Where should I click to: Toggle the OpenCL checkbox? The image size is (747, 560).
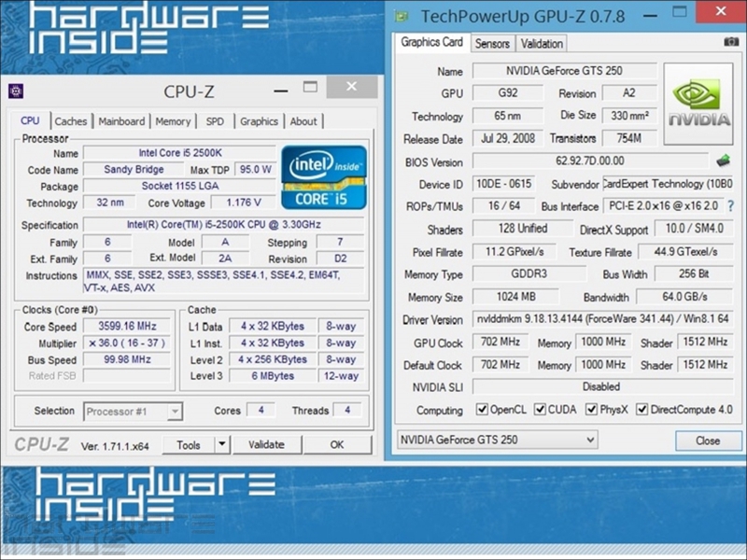coord(482,410)
